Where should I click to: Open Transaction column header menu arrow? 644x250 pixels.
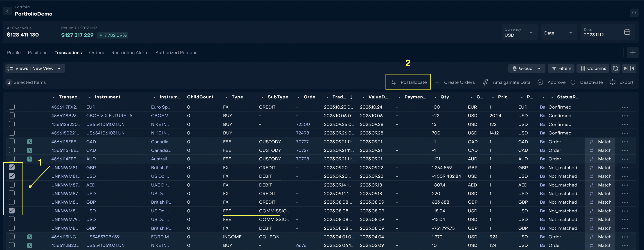coord(54,97)
